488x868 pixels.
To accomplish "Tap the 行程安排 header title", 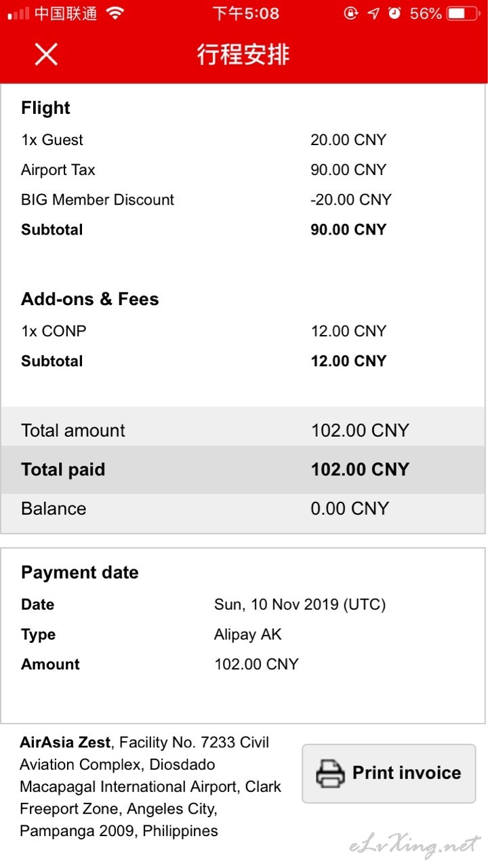I will click(x=243, y=54).
